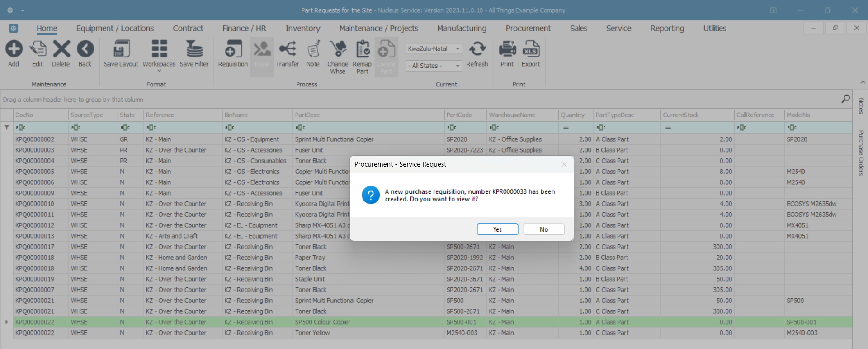Open the Reporting tab
The width and height of the screenshot is (868, 349).
667,29
